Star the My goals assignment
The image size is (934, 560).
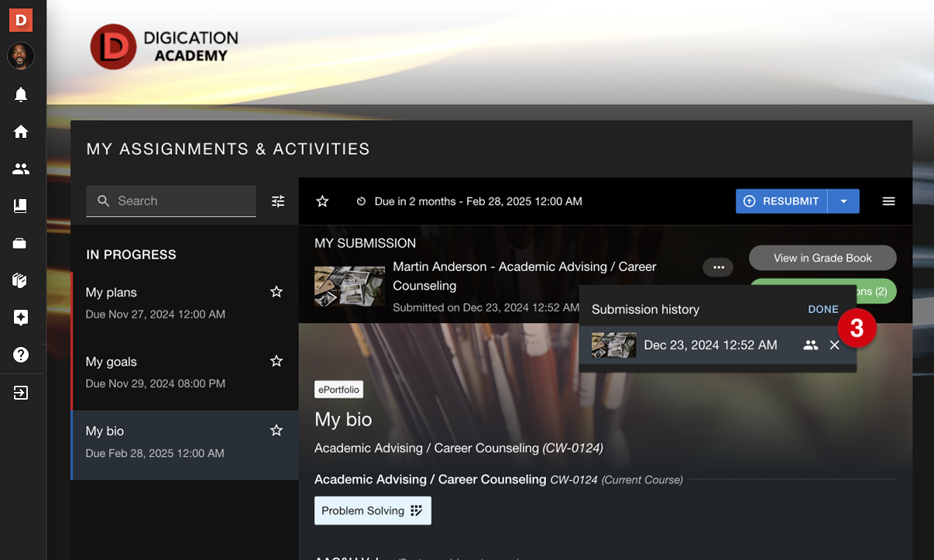pyautogui.click(x=276, y=361)
